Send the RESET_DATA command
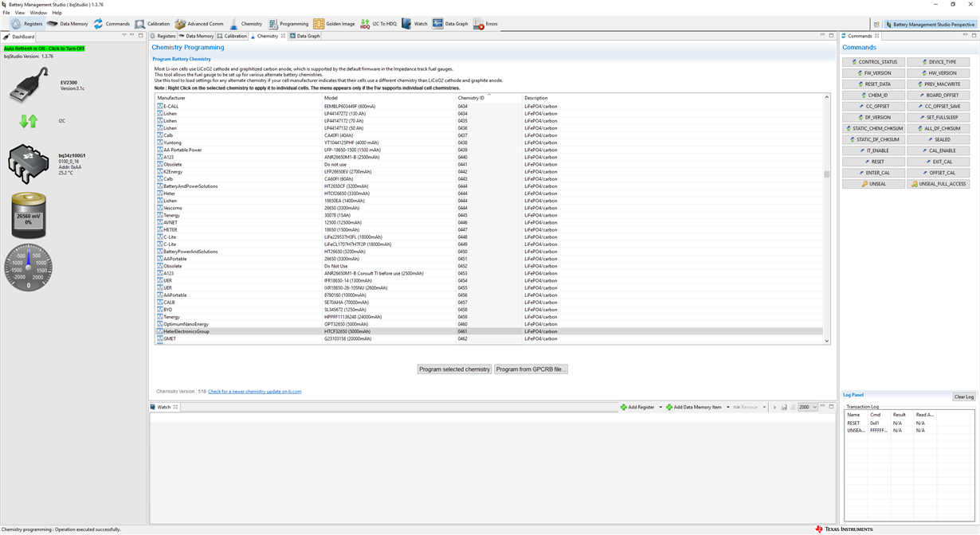 coord(875,84)
